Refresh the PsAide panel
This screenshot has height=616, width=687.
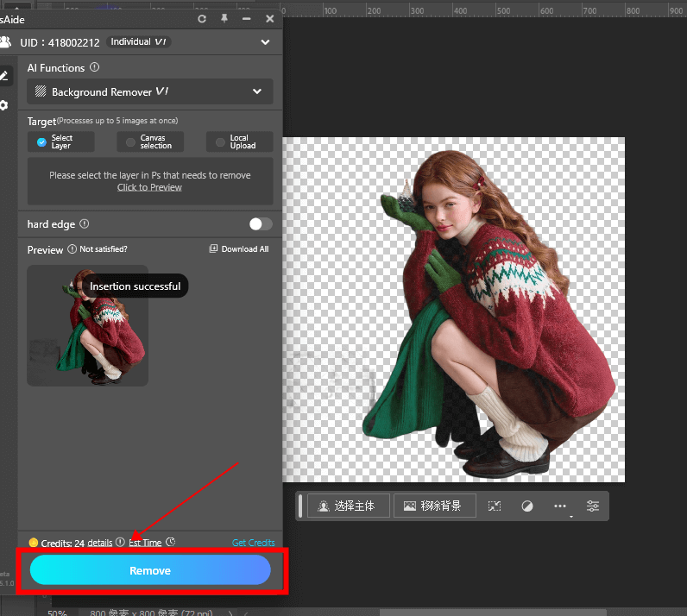coord(202,19)
